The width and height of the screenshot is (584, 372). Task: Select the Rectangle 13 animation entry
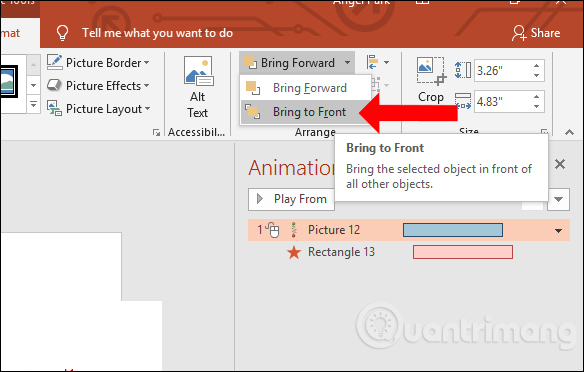(x=409, y=252)
